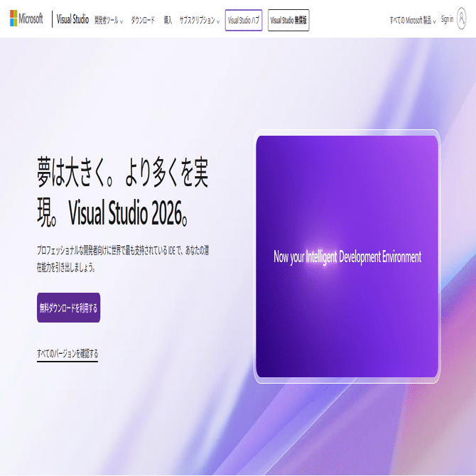Image resolution: width=476 pixels, height=476 pixels.
Task: Click the Sign in link
Action: click(x=447, y=19)
